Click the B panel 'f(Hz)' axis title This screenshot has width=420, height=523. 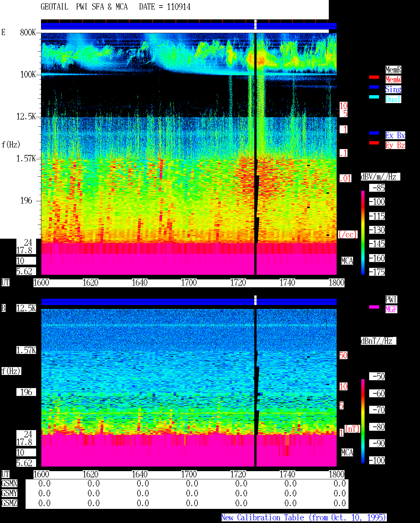pyautogui.click(x=11, y=371)
